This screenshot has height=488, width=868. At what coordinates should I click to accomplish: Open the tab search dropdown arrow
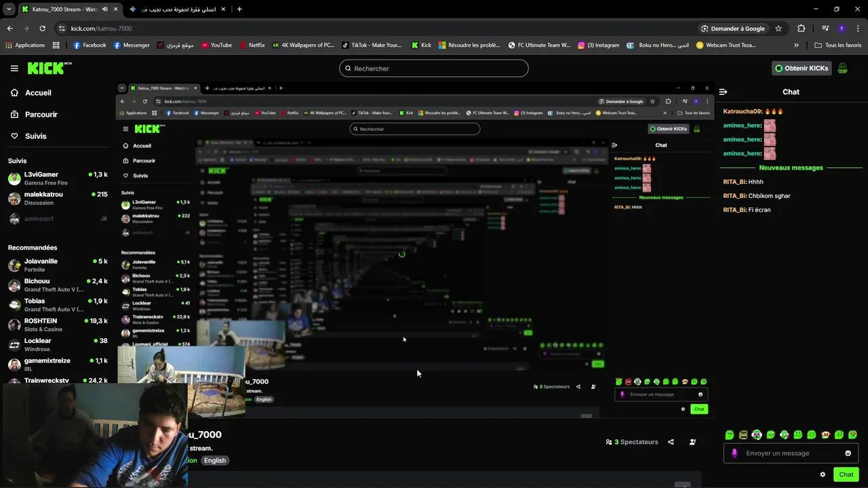click(9, 9)
